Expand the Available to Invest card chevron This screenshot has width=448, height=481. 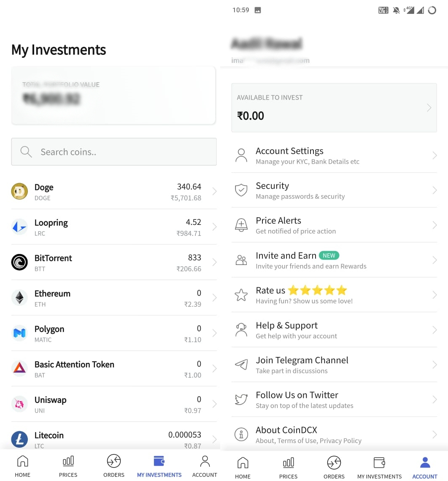coord(429,108)
